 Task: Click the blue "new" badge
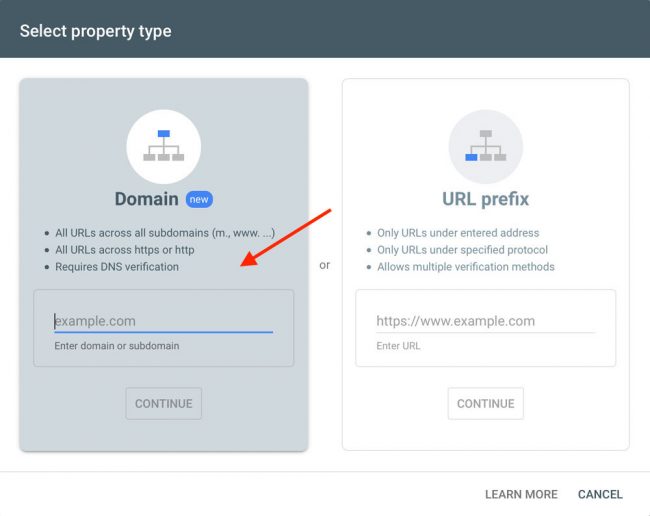click(x=199, y=199)
